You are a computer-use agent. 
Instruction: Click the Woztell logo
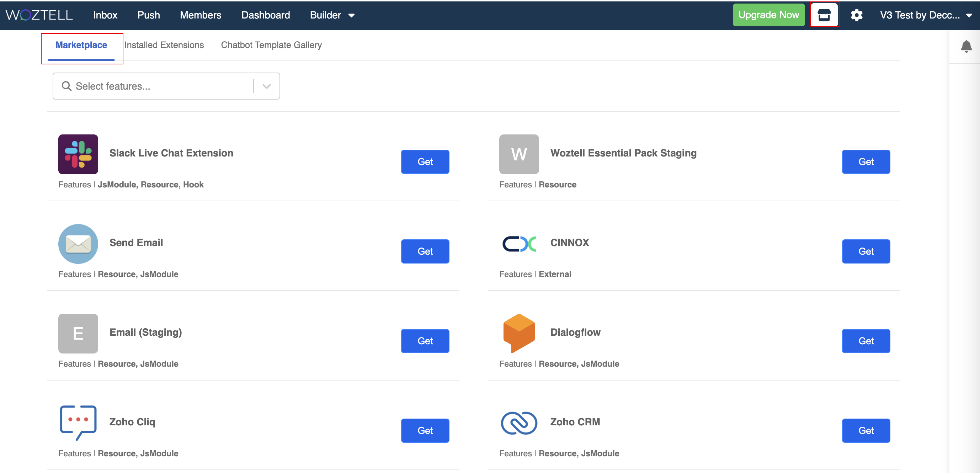(x=39, y=15)
